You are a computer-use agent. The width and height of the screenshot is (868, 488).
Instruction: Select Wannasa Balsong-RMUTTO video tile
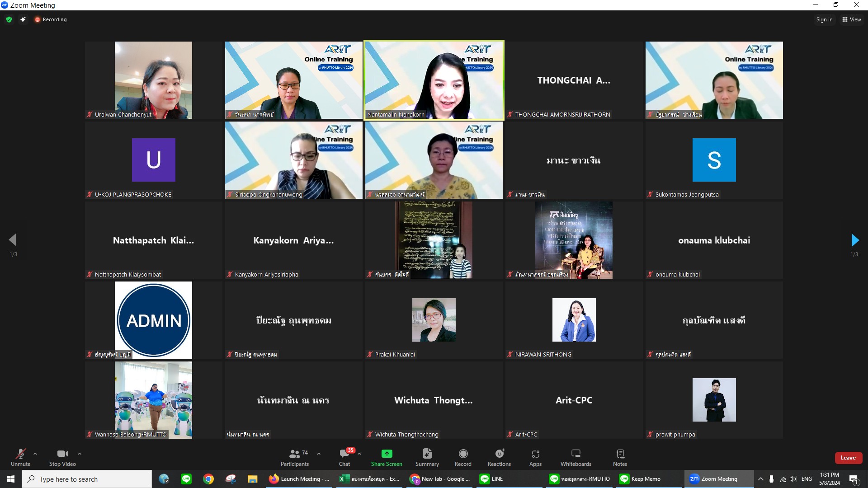(x=153, y=400)
